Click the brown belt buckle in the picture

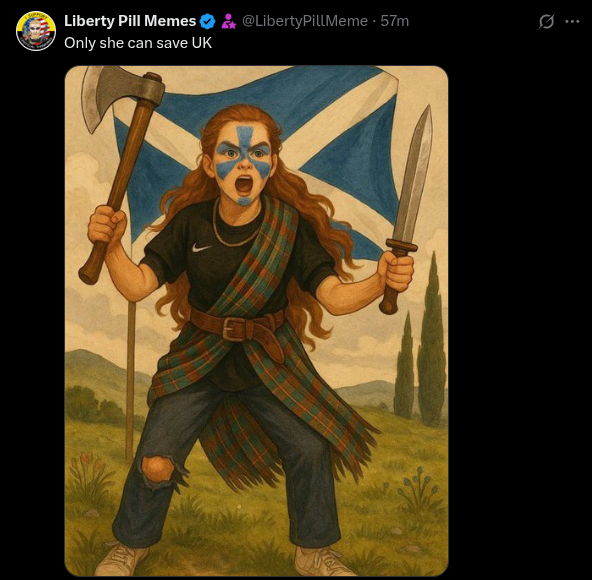pyautogui.click(x=235, y=329)
